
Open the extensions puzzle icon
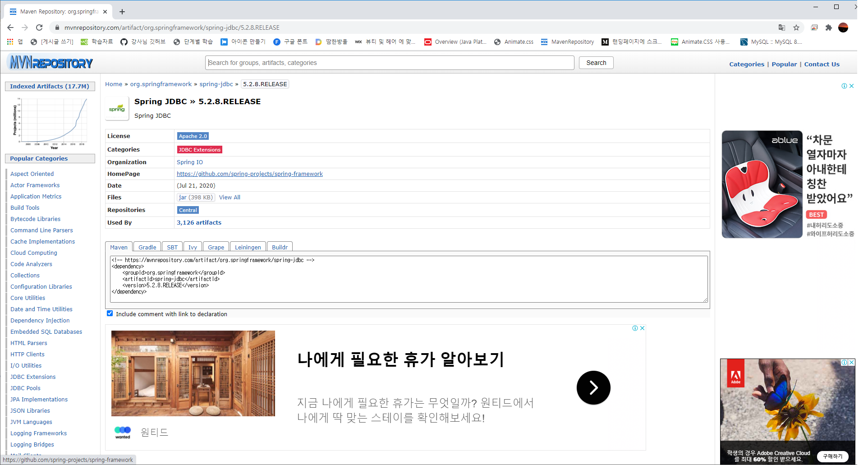pyautogui.click(x=829, y=28)
